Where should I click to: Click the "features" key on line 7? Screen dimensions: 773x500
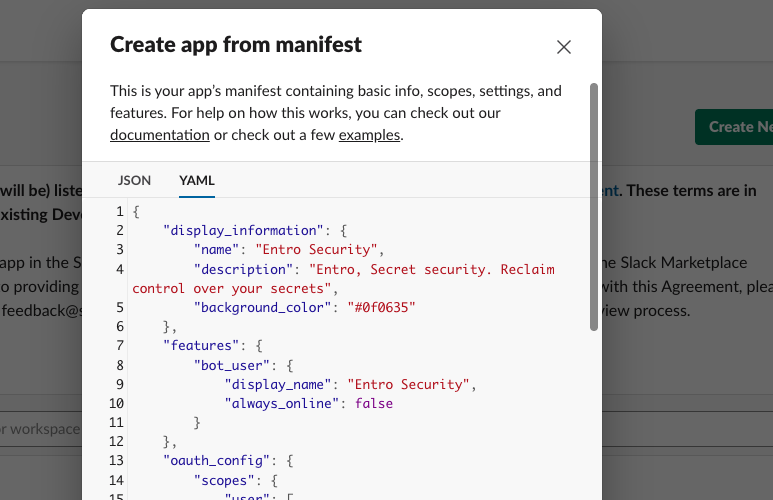pos(201,346)
